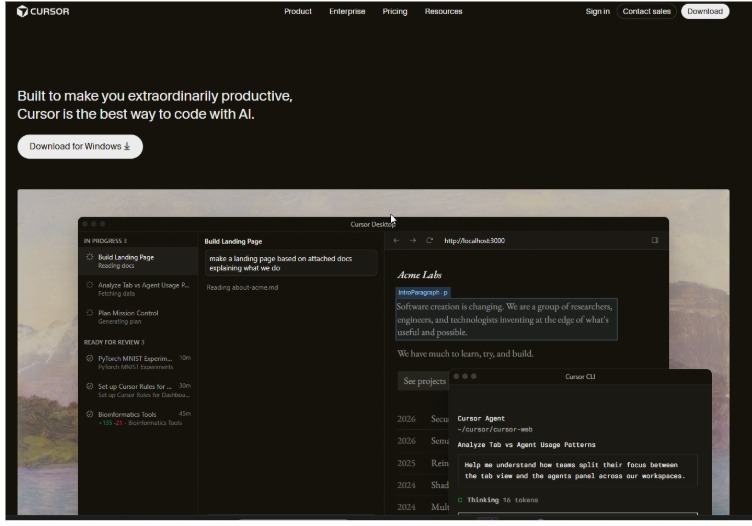Click the reload icon in Cursor Desktop

(429, 240)
